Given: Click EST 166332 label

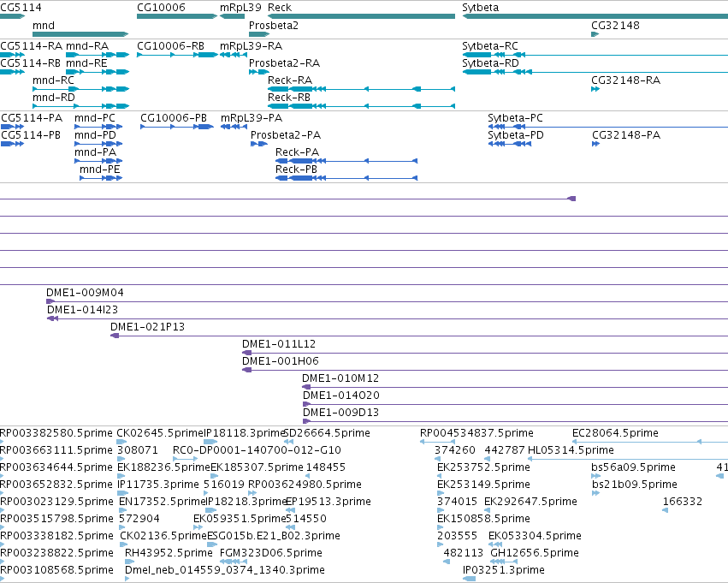Looking at the screenshot, I should click(x=683, y=502).
